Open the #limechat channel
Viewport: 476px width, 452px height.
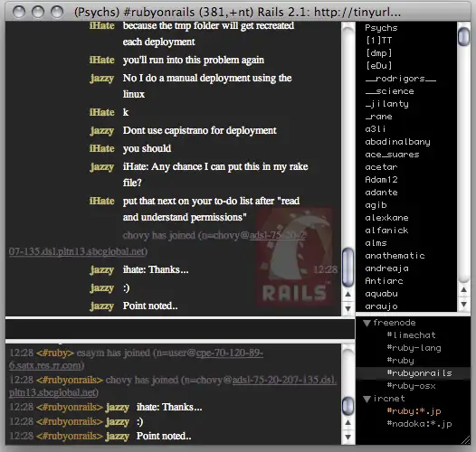[x=412, y=335]
